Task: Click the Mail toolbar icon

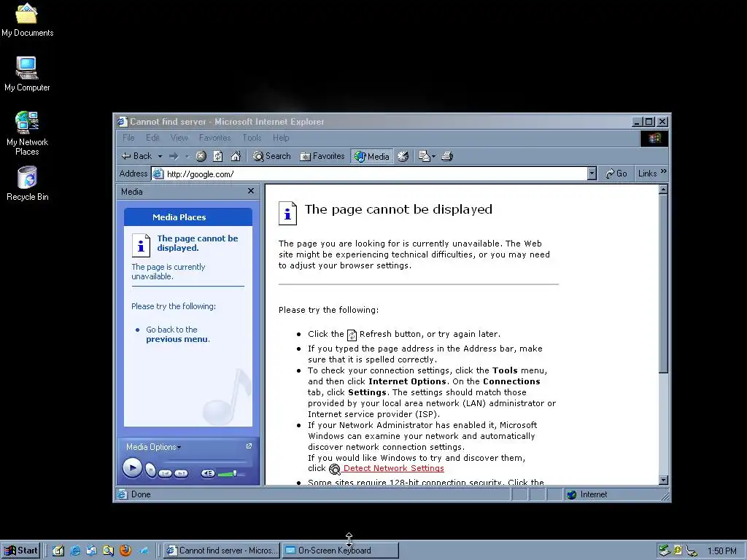Action: click(424, 156)
